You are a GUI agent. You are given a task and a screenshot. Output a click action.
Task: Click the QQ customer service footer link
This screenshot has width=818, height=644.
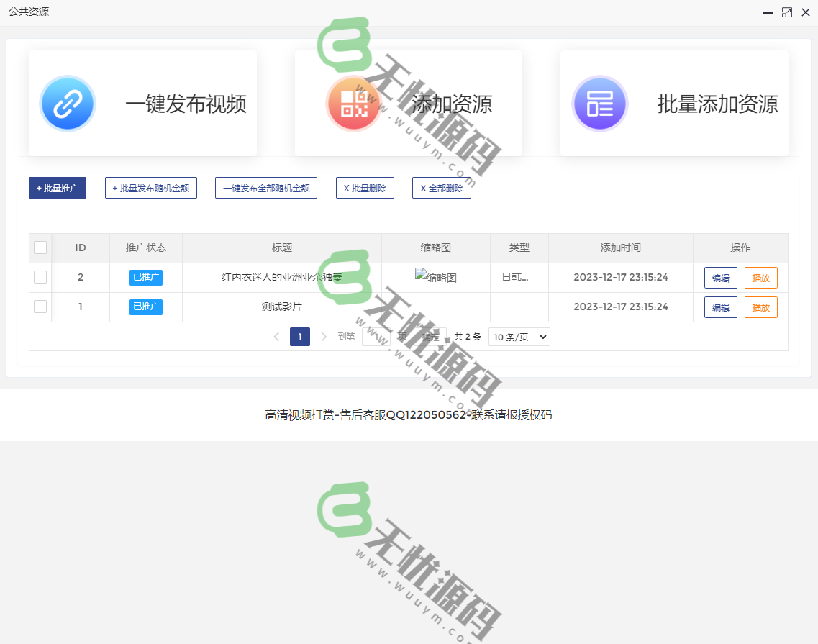(x=409, y=414)
